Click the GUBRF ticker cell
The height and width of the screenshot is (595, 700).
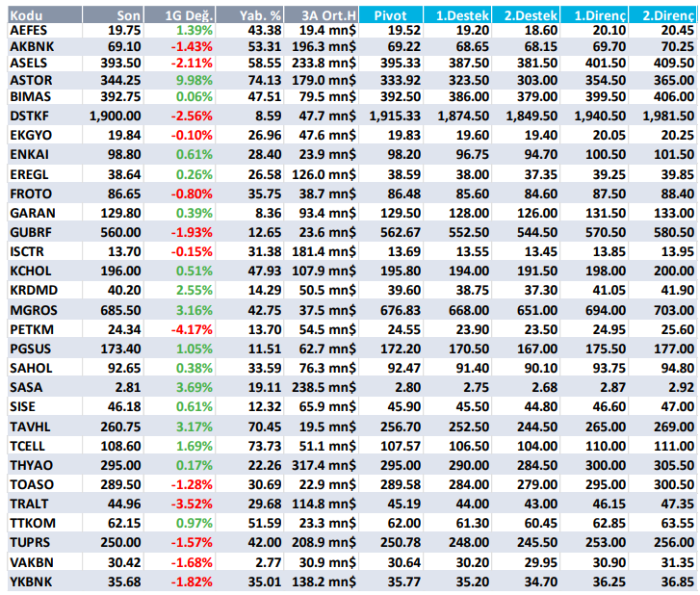(x=31, y=233)
